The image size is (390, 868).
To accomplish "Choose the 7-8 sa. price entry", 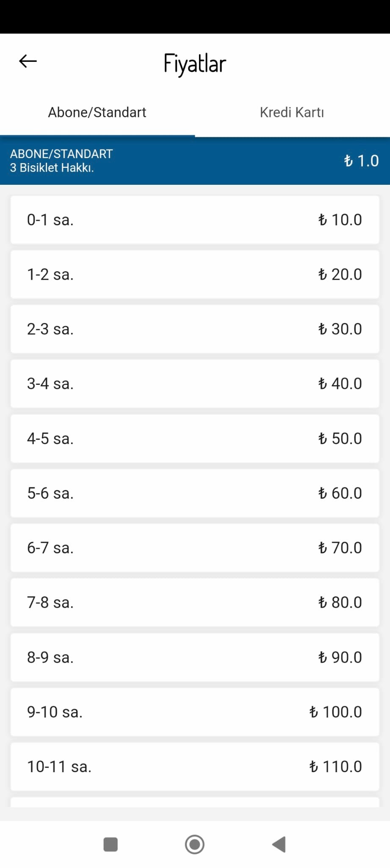I will pyautogui.click(x=195, y=602).
